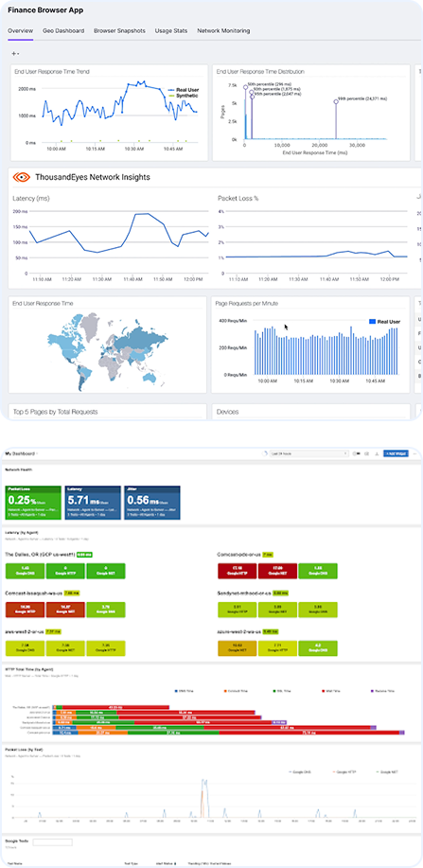Screen dimensions: 423x868
Task: Toggle Real User legend in Page Requests chart
Action: (x=385, y=321)
